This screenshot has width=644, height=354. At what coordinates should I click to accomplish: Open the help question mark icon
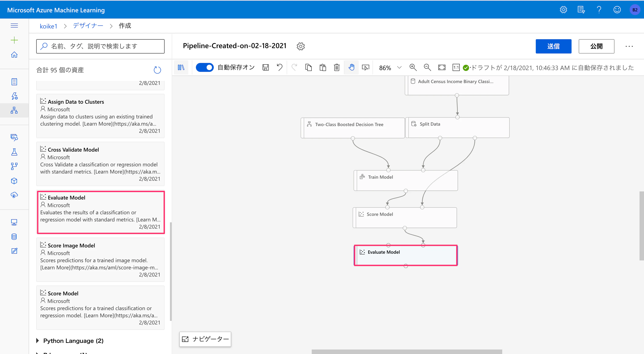(599, 10)
